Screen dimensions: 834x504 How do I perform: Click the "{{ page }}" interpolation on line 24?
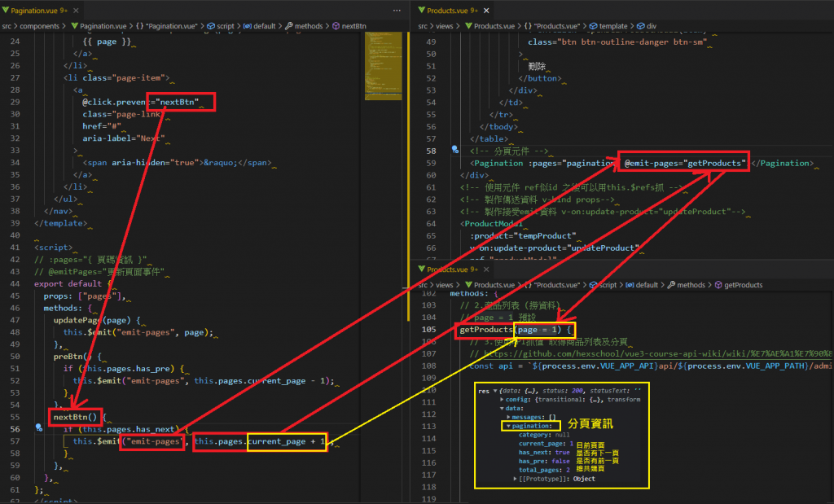[x=107, y=42]
